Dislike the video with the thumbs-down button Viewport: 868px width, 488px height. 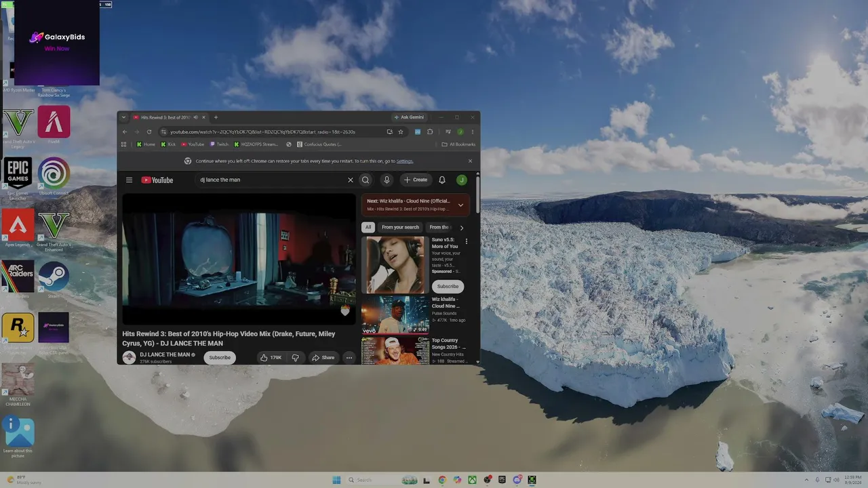pos(295,357)
